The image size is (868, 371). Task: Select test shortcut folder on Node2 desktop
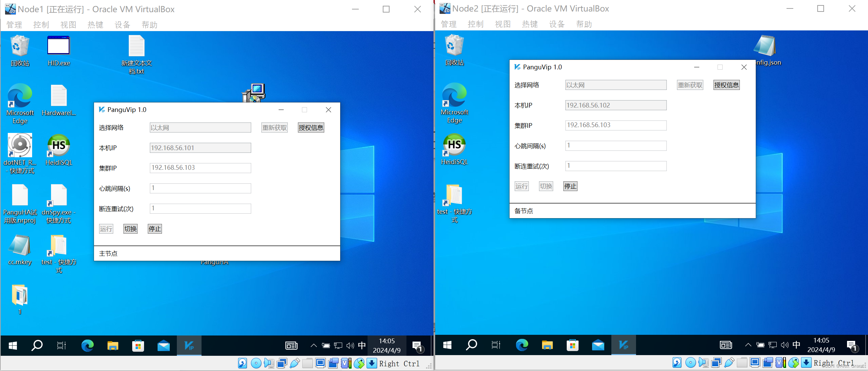click(x=454, y=204)
